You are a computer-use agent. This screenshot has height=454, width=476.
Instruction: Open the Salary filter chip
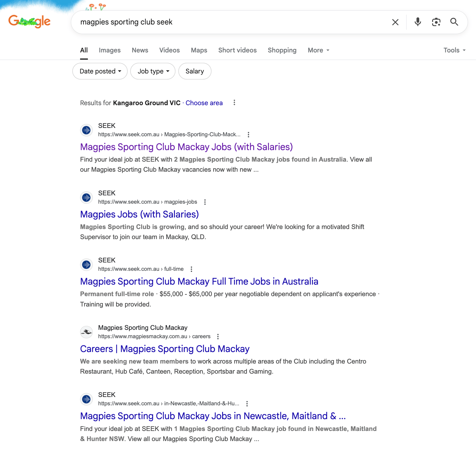[x=195, y=71]
